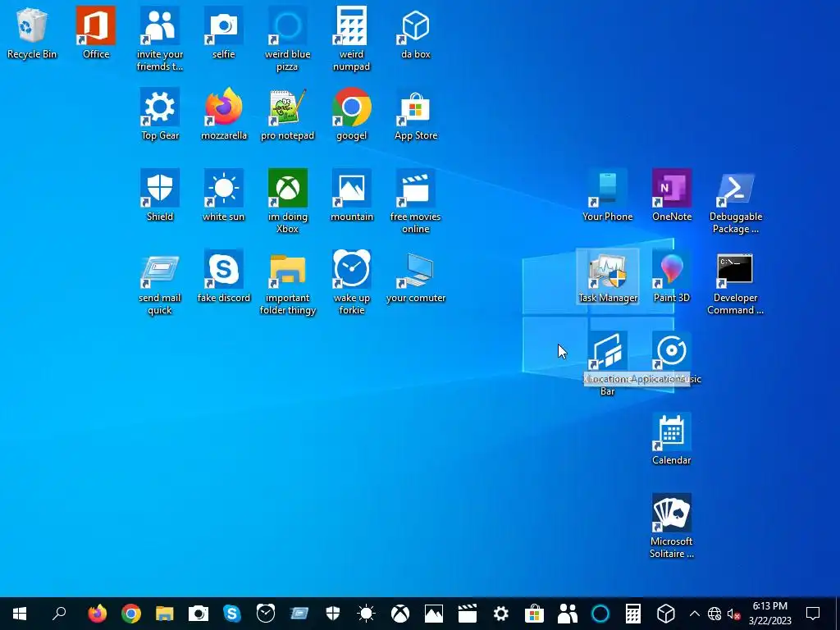Screen dimensions: 840x630
Task: Select the "mountain" photos desktop shortcut
Action: click(x=351, y=195)
